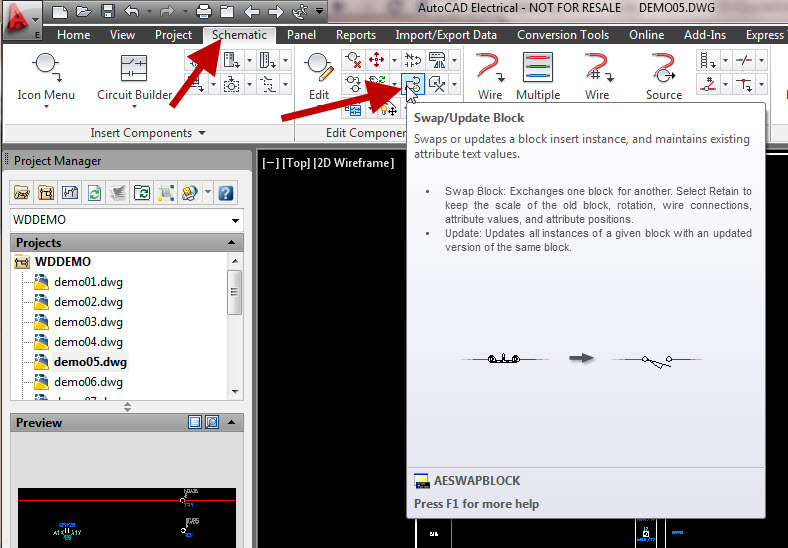Open the Quick Access toolbar customize dropdown
788x548 pixels.
(x=320, y=11)
